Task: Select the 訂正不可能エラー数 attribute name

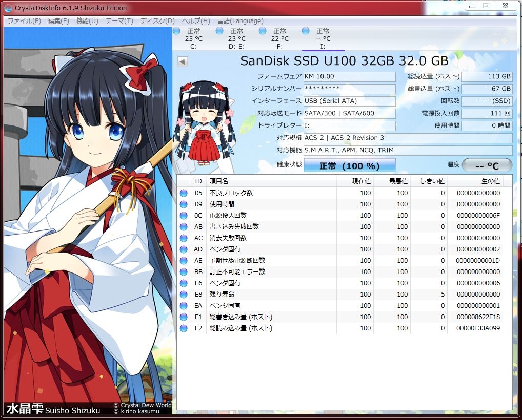Action: point(237,271)
